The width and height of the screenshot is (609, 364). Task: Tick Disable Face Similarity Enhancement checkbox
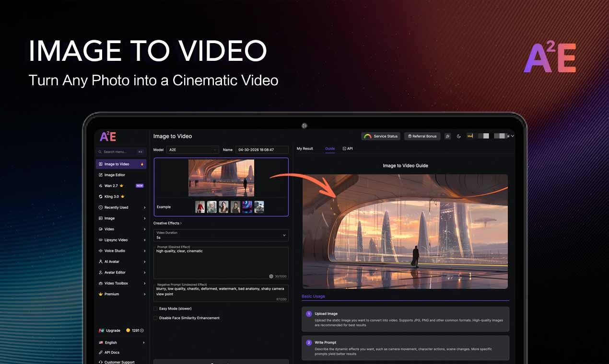coord(155,318)
